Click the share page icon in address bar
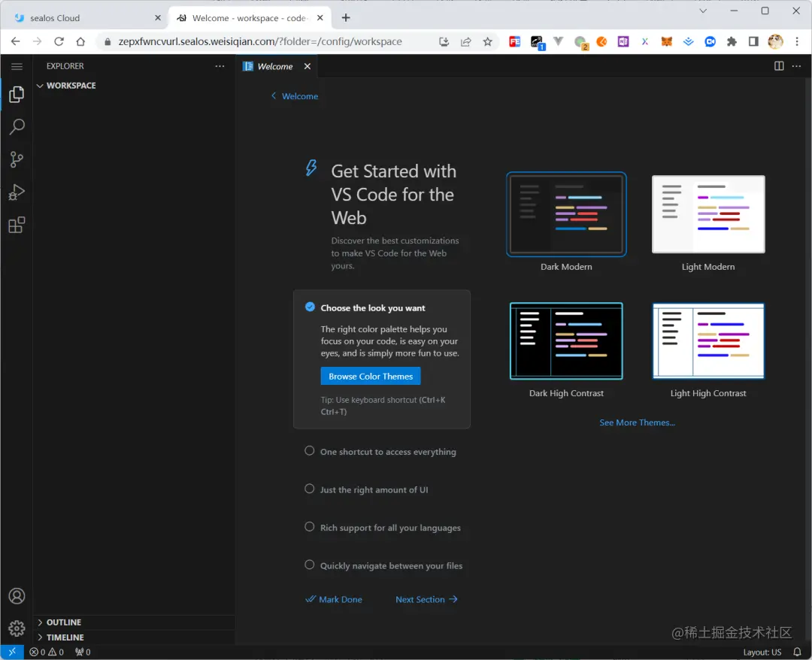This screenshot has height=660, width=812. [x=465, y=42]
